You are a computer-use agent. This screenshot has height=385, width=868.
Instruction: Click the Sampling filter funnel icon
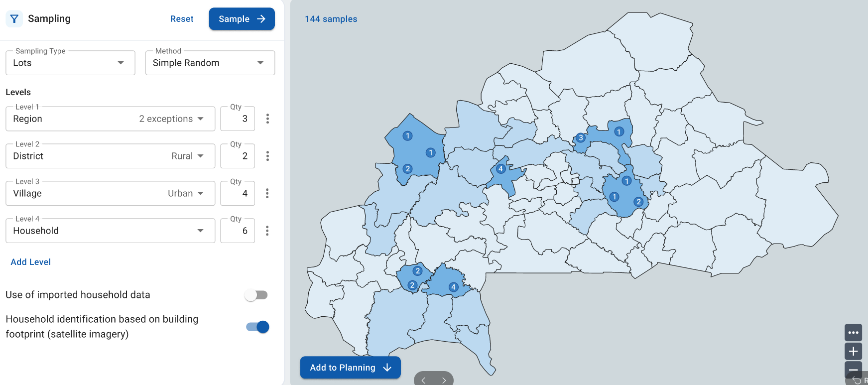coord(14,19)
